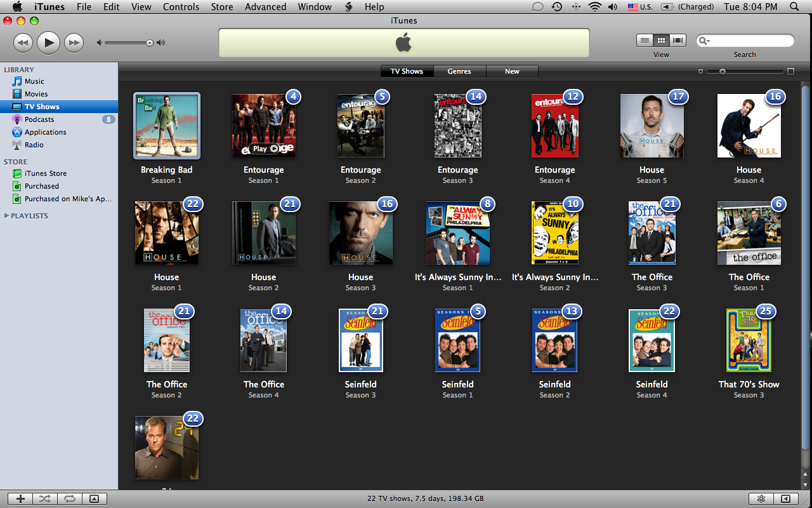
Task: Click the Genius atom button
Action: coord(761,499)
